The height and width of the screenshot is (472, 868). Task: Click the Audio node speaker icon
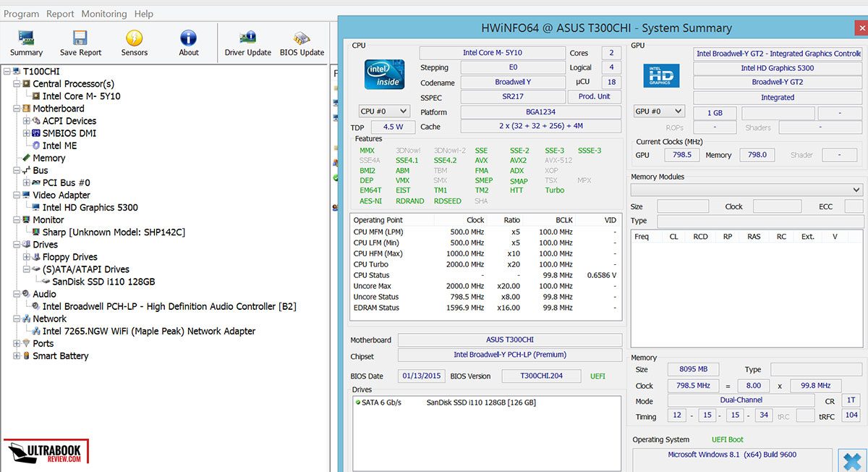27,294
